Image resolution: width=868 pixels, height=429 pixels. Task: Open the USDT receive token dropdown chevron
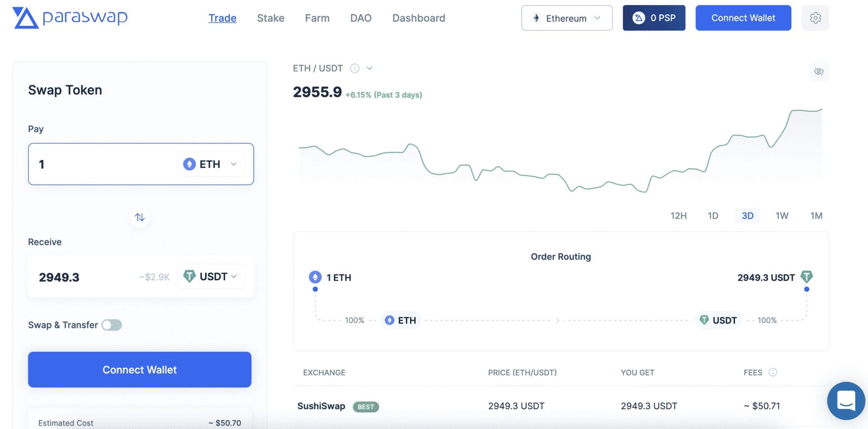(x=234, y=276)
